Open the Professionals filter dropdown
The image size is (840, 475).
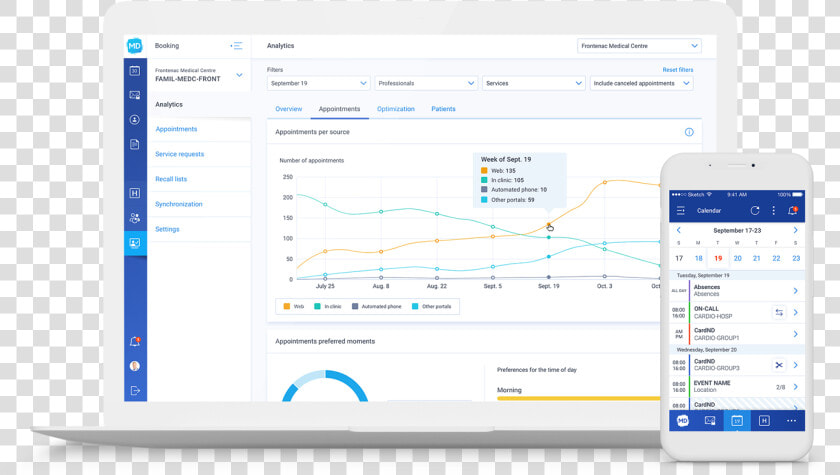click(426, 84)
